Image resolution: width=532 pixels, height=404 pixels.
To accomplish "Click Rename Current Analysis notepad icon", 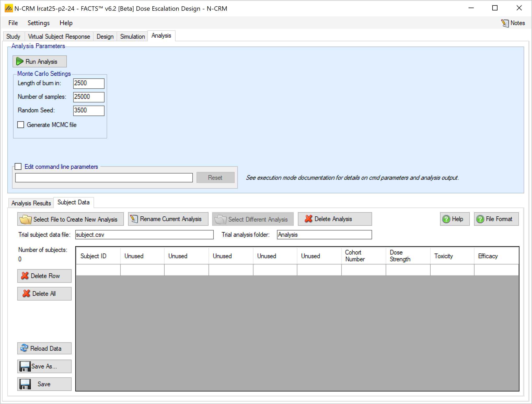I will [x=134, y=219].
